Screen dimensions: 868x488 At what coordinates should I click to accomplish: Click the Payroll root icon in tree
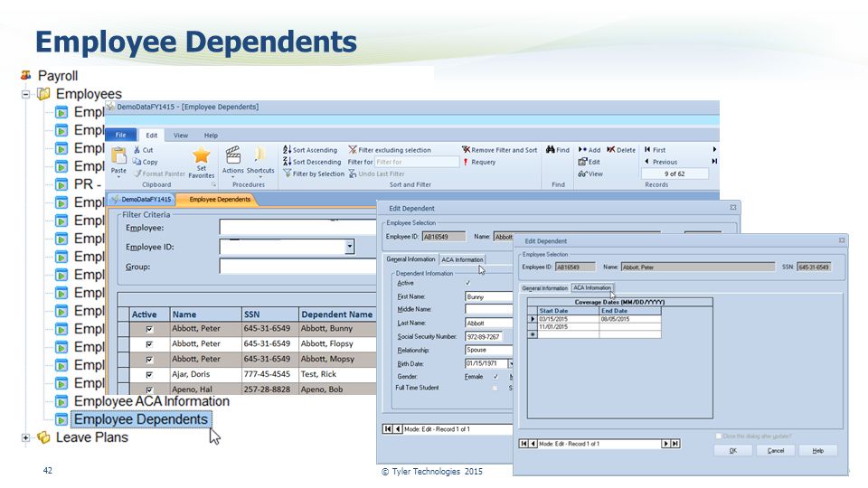(25, 75)
